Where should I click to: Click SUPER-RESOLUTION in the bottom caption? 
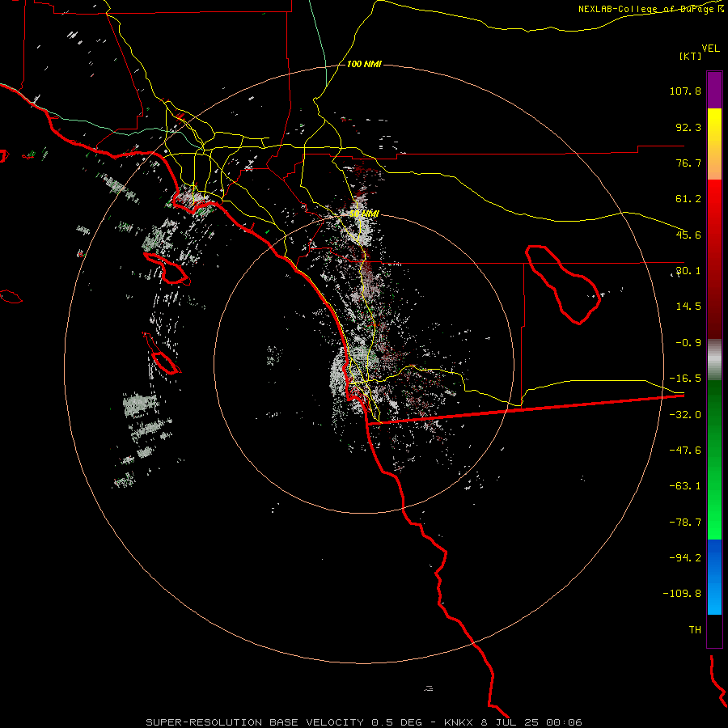pyautogui.click(x=205, y=722)
